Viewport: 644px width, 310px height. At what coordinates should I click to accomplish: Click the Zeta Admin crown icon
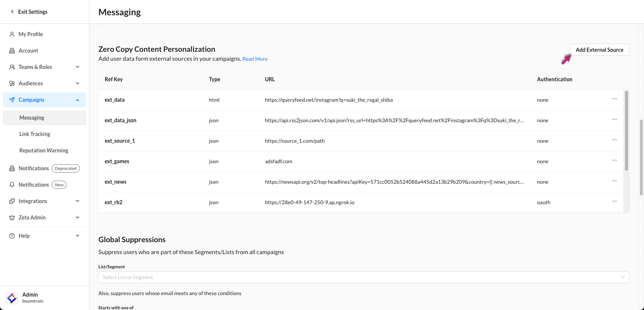coord(12,218)
